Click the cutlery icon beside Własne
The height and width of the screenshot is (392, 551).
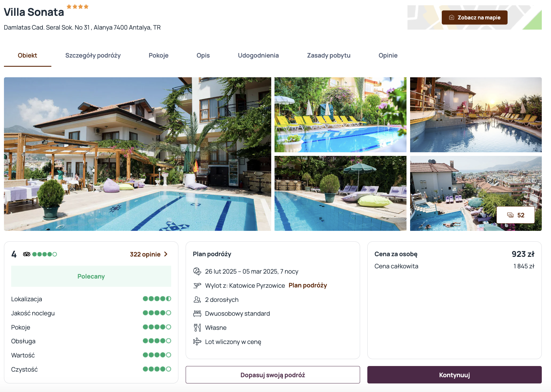pyautogui.click(x=197, y=328)
